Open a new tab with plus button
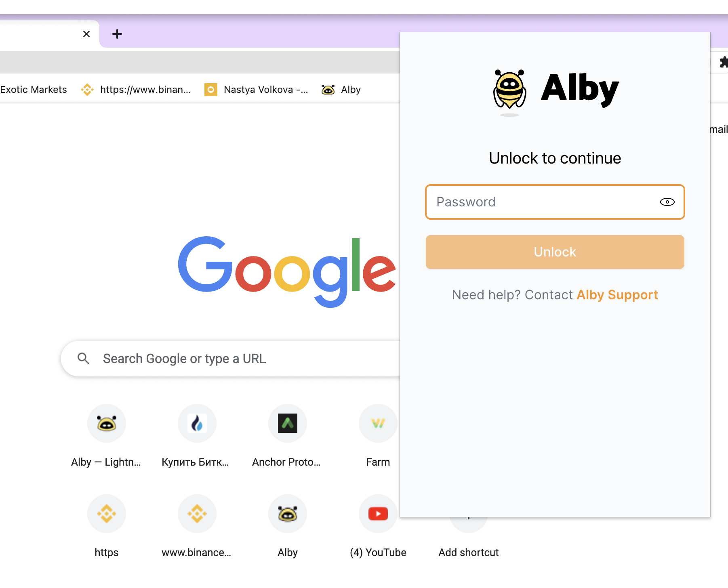 point(117,34)
